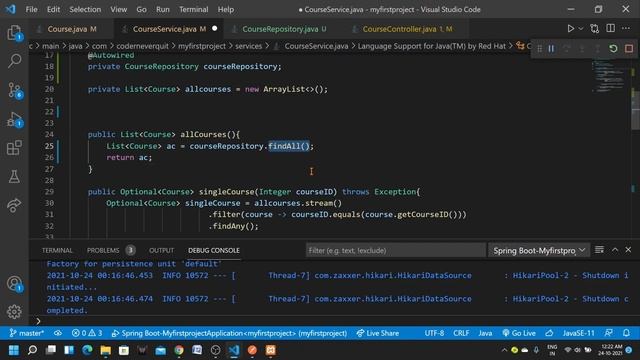Select DEBUG CONSOLE panel tab
The image size is (640, 360).
click(x=214, y=250)
